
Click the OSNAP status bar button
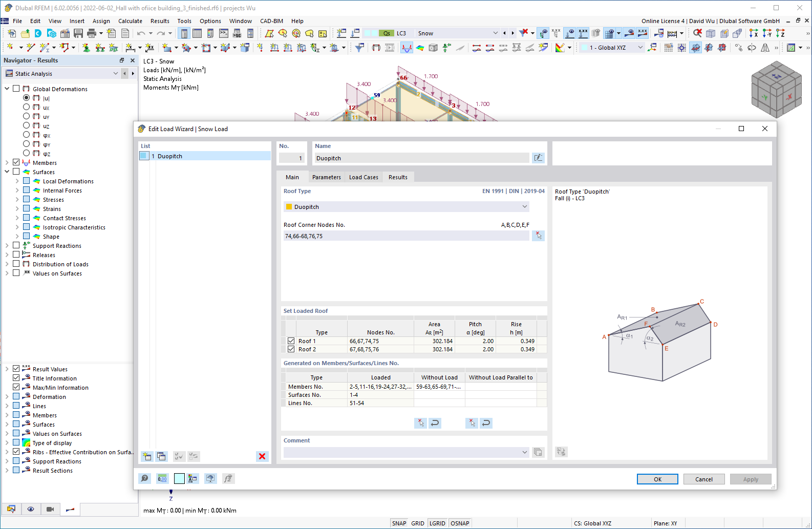click(460, 523)
